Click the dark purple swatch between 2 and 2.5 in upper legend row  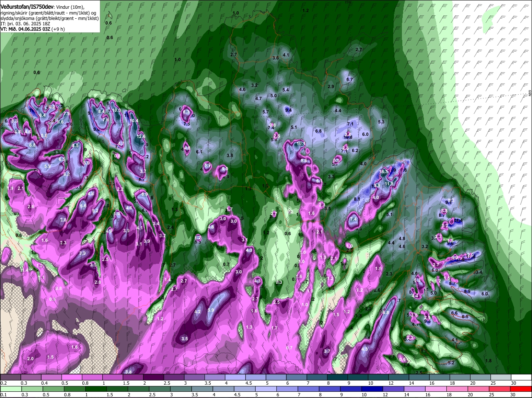(x=153, y=377)
